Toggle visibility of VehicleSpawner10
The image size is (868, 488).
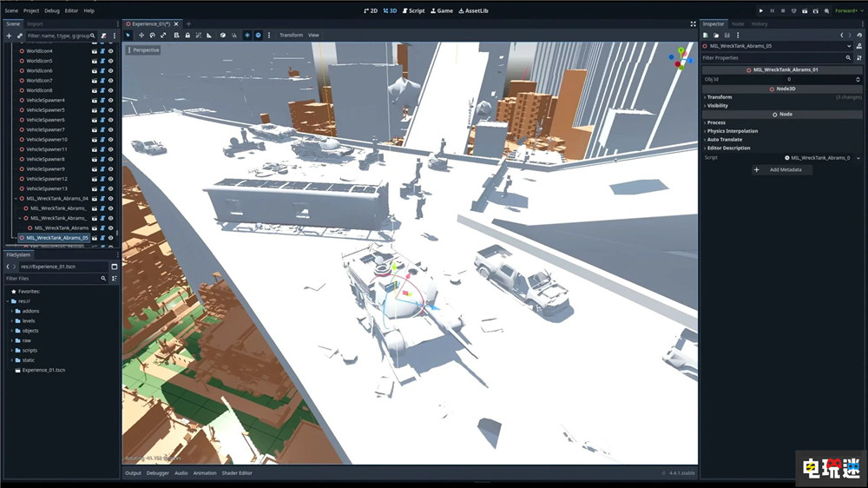click(111, 140)
